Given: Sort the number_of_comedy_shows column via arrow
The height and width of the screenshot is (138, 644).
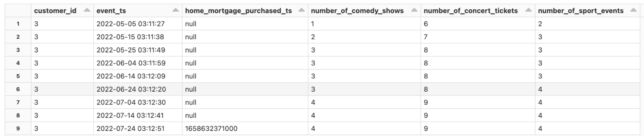Looking at the screenshot, I should point(414,10).
